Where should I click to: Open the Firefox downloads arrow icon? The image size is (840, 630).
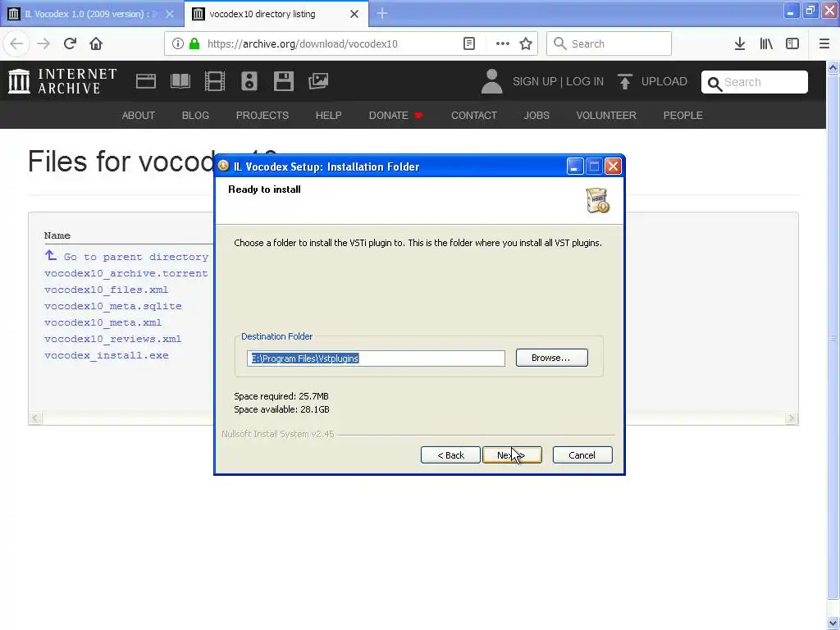(x=740, y=43)
